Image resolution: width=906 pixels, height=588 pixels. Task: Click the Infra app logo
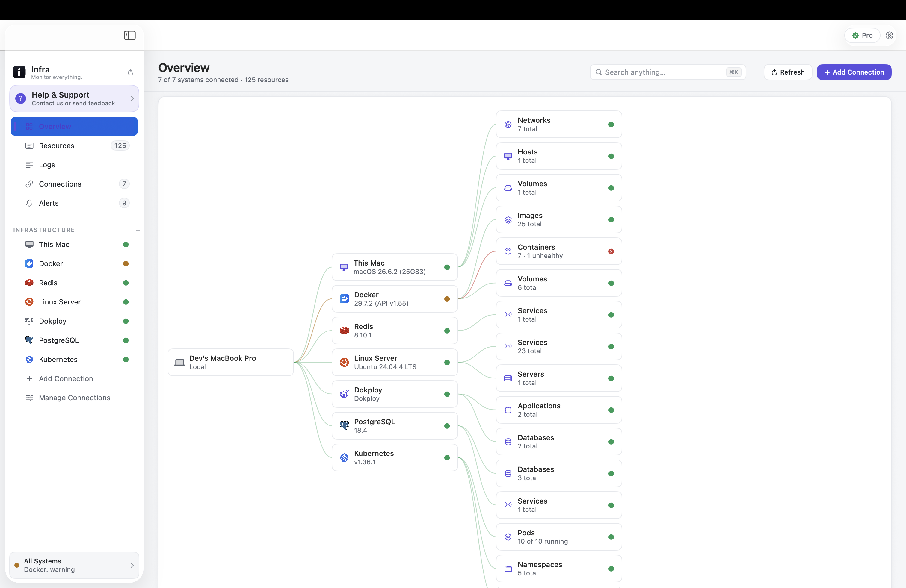19,72
